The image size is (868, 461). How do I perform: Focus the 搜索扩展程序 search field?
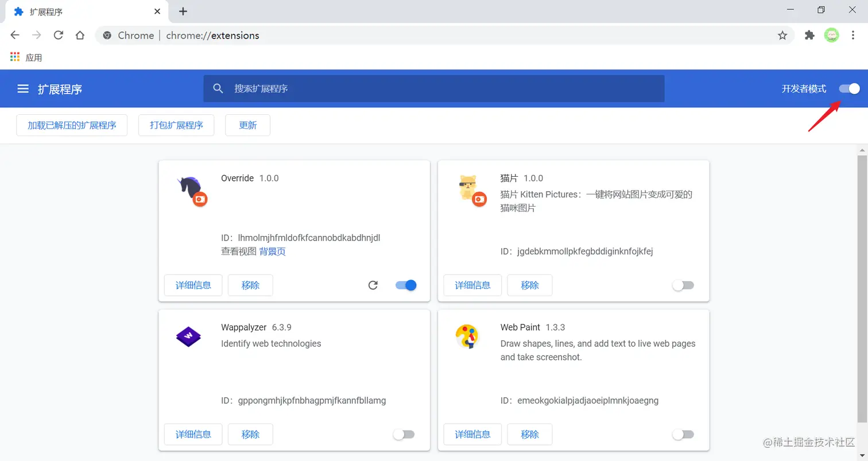point(433,88)
